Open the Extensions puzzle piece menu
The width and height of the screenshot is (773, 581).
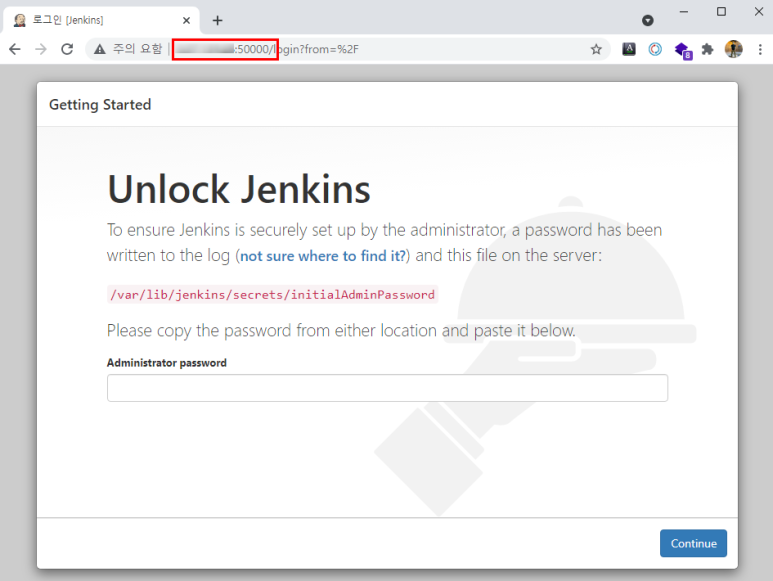coord(707,49)
